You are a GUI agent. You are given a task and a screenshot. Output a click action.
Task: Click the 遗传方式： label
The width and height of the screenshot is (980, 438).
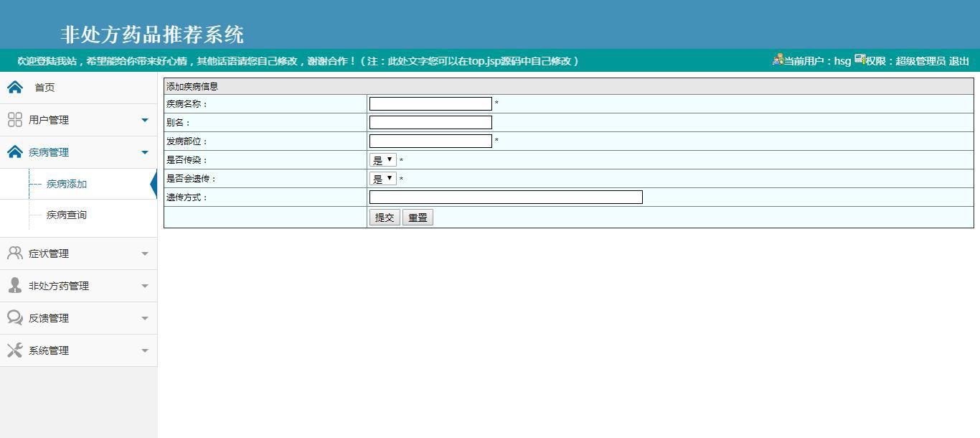(187, 197)
